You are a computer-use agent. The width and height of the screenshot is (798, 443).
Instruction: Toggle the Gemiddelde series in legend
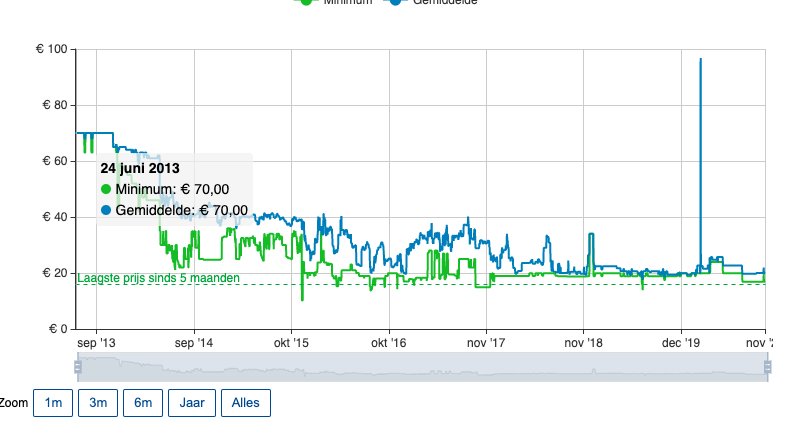(433, 2)
